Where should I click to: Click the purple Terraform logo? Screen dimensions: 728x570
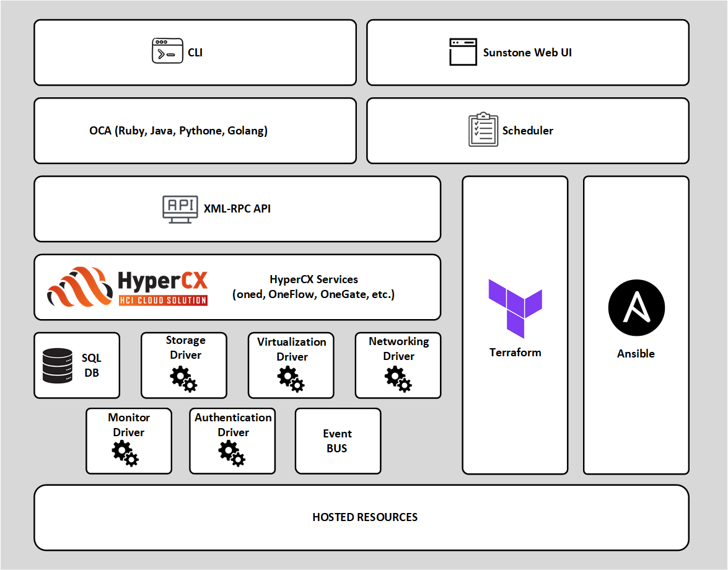coord(515,308)
